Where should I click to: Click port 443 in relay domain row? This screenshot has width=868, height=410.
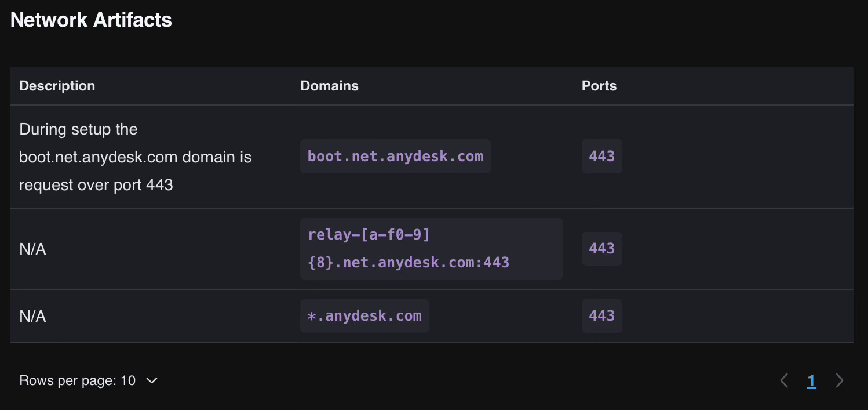(601, 249)
